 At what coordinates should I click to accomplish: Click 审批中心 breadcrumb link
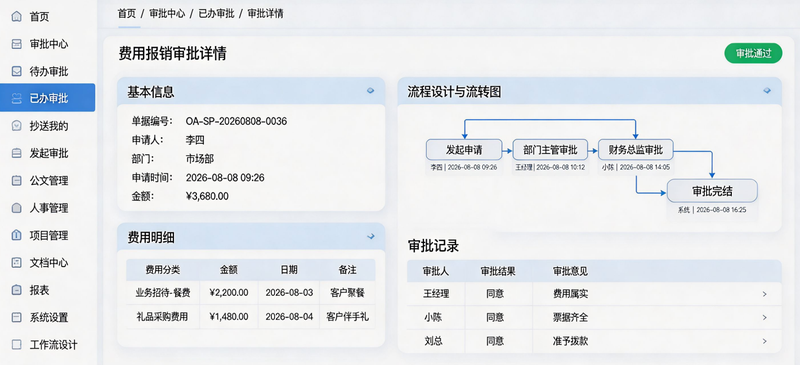coord(167,14)
